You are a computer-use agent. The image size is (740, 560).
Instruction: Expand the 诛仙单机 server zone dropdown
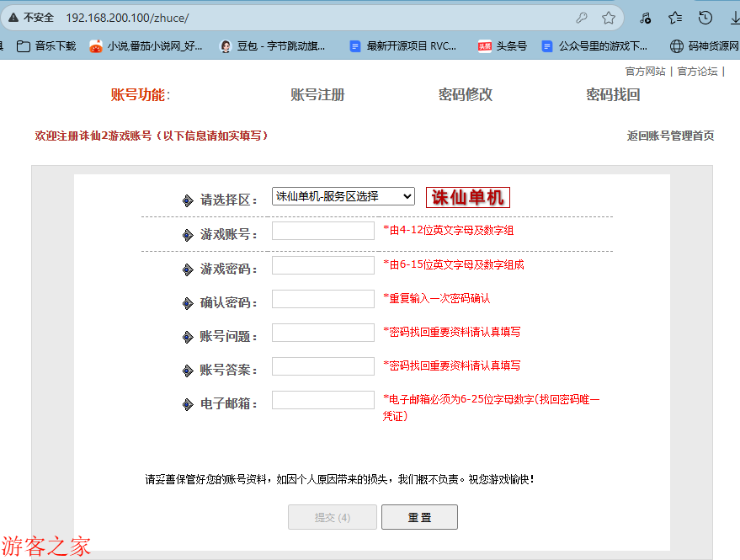343,196
